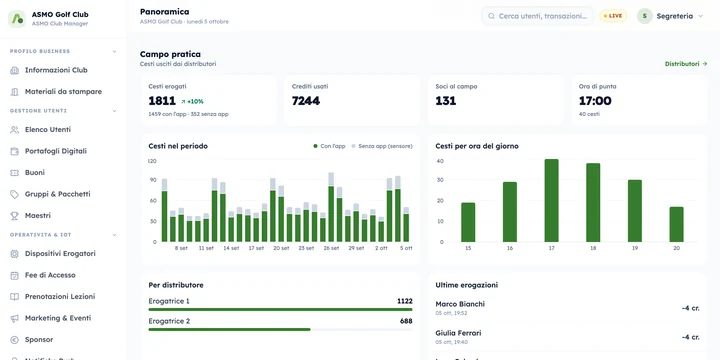
Task: Click the Materiali da stampare icon
Action: tap(14, 92)
